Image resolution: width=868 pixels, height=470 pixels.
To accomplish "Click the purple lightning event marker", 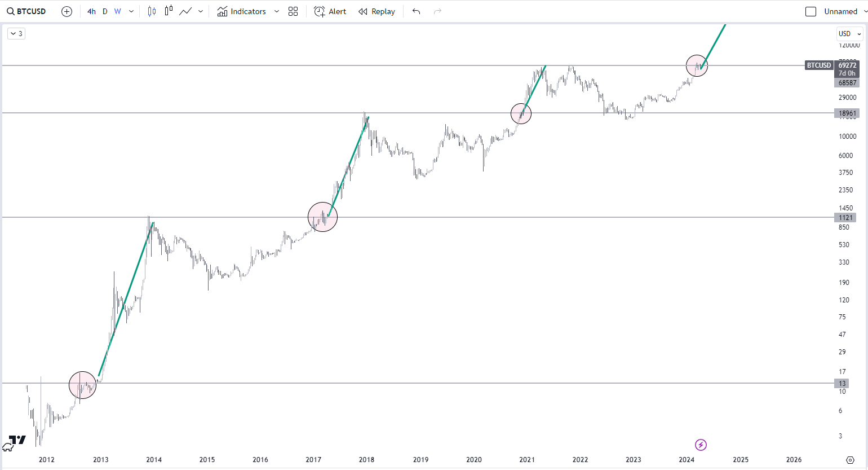I will coord(701,445).
